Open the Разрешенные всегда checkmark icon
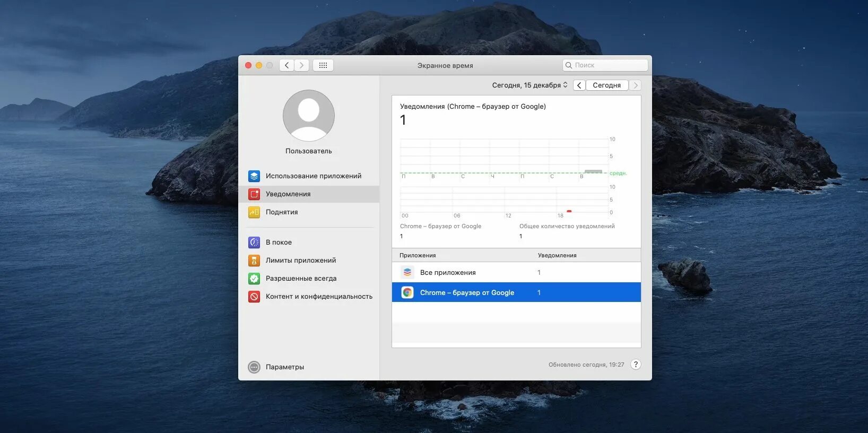 pos(254,278)
